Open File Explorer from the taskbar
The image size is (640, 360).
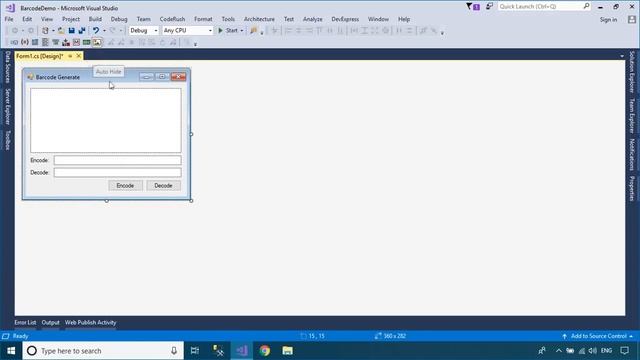tap(288, 351)
